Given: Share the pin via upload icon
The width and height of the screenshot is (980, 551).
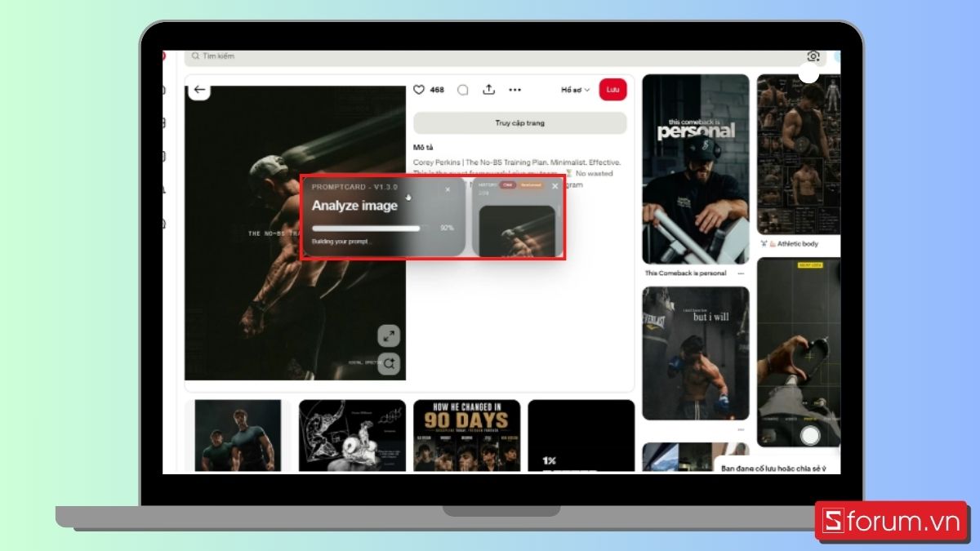Looking at the screenshot, I should click(x=489, y=90).
